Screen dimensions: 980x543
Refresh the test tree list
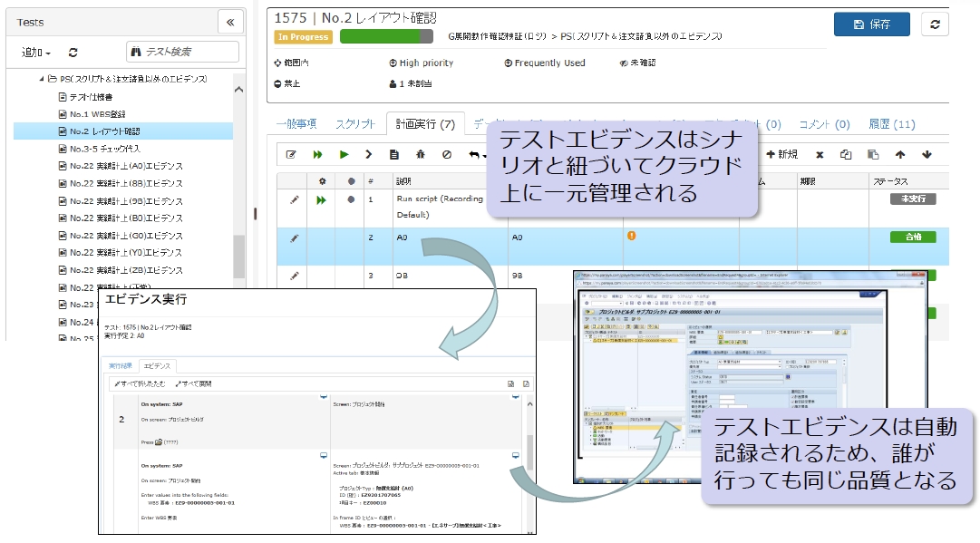click(73, 53)
